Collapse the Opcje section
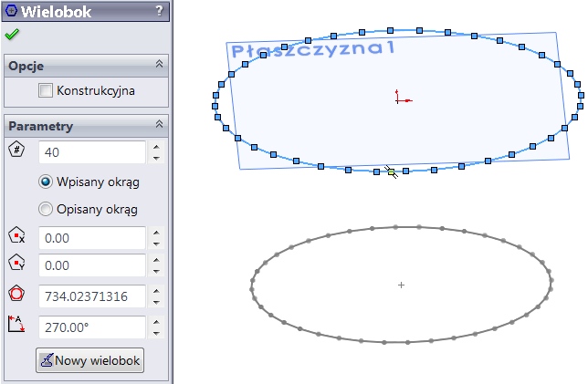Image resolution: width=588 pixels, height=384 pixels. [160, 64]
